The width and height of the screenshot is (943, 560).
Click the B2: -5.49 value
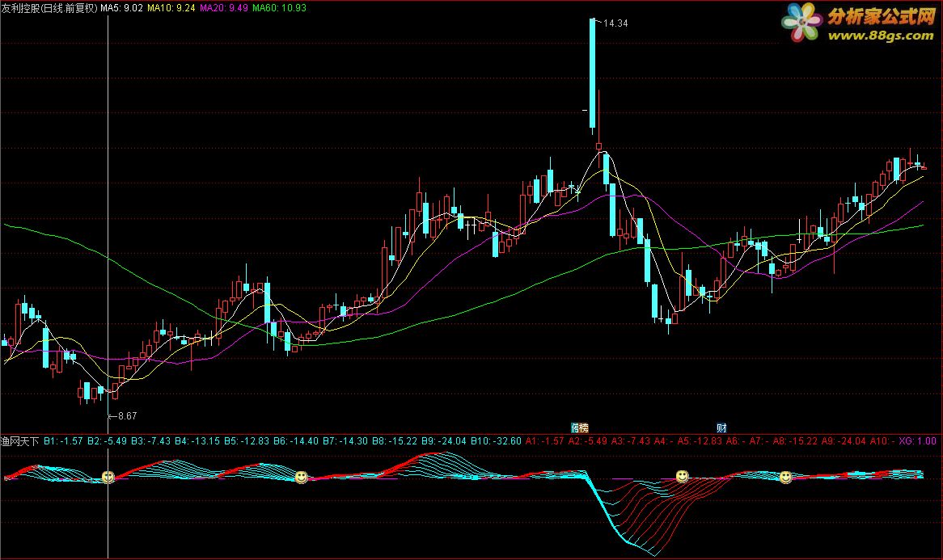tap(107, 441)
